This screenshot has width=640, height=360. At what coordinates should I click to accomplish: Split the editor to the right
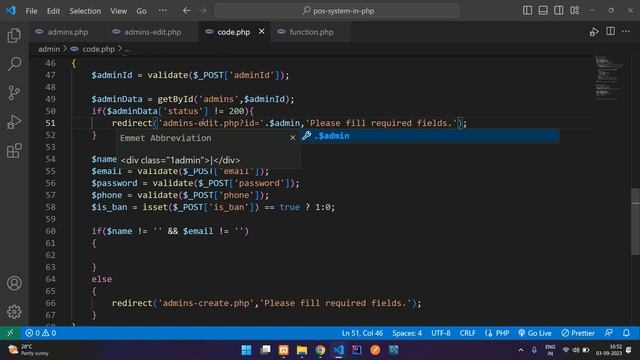click(x=610, y=31)
